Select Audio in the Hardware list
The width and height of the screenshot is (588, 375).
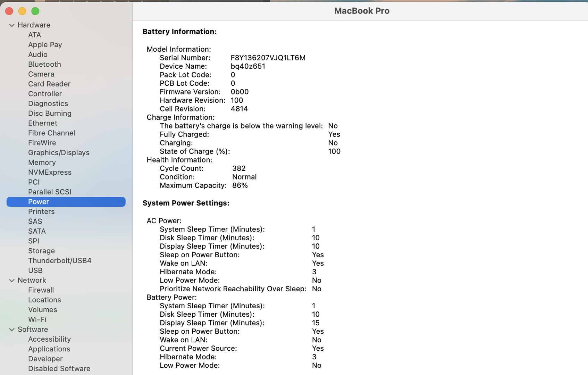pos(37,55)
